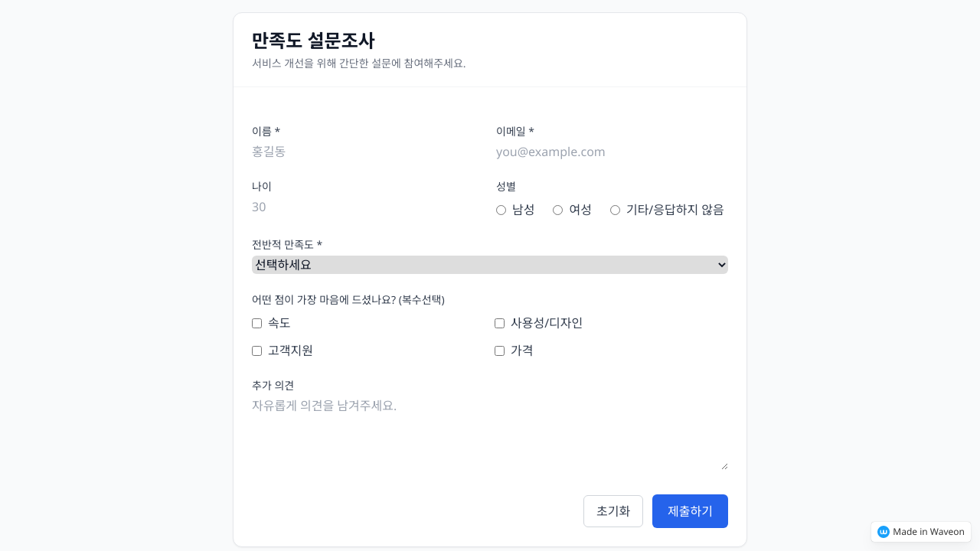Check the 속도 checkbox
Screen dimensions: 980x551
tap(257, 323)
